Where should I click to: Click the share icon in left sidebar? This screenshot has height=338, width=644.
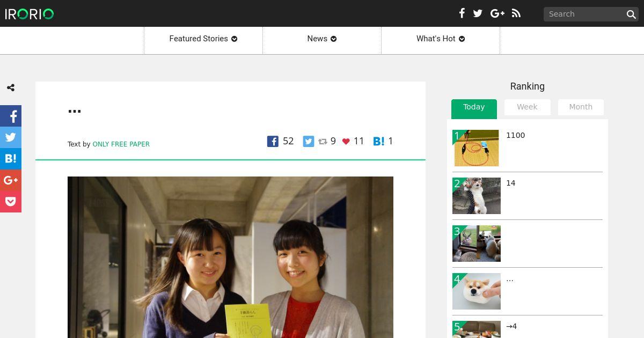click(11, 87)
